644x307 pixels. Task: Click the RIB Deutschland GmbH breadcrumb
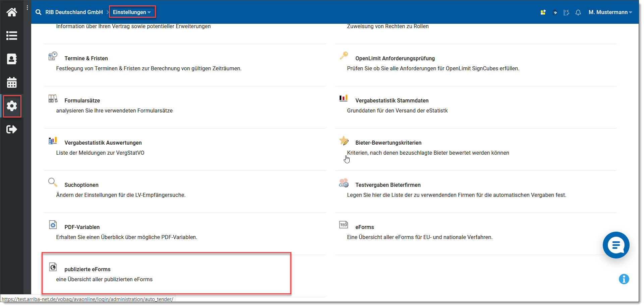(x=74, y=12)
